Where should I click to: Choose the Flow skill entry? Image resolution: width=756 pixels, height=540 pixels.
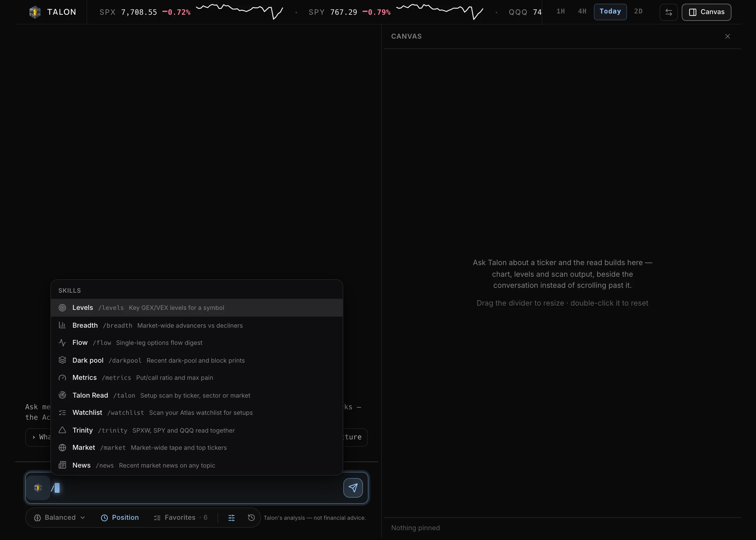tap(197, 342)
